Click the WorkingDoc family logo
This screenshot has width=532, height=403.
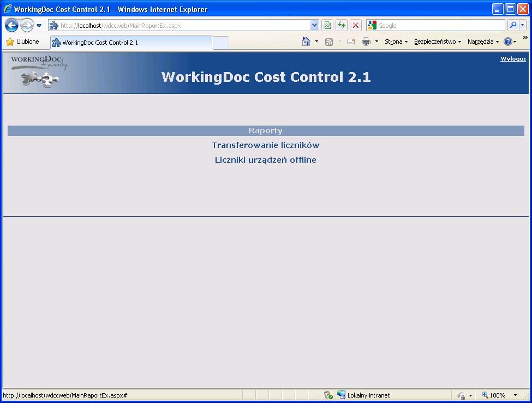(x=39, y=72)
